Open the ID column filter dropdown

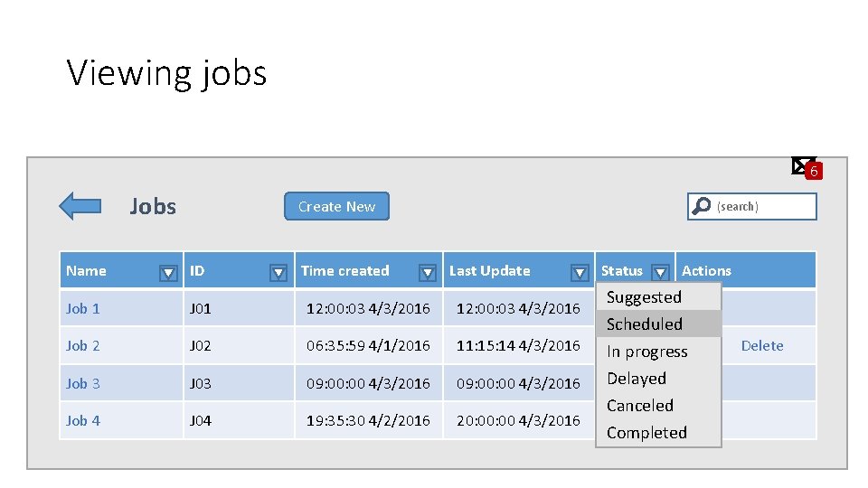point(278,272)
